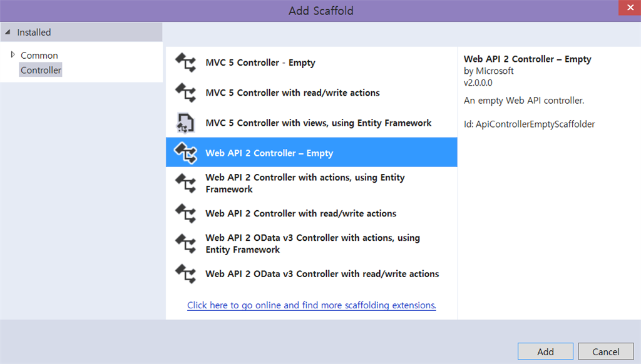Click the MVC 5 Controller - Empty icon

tap(185, 63)
